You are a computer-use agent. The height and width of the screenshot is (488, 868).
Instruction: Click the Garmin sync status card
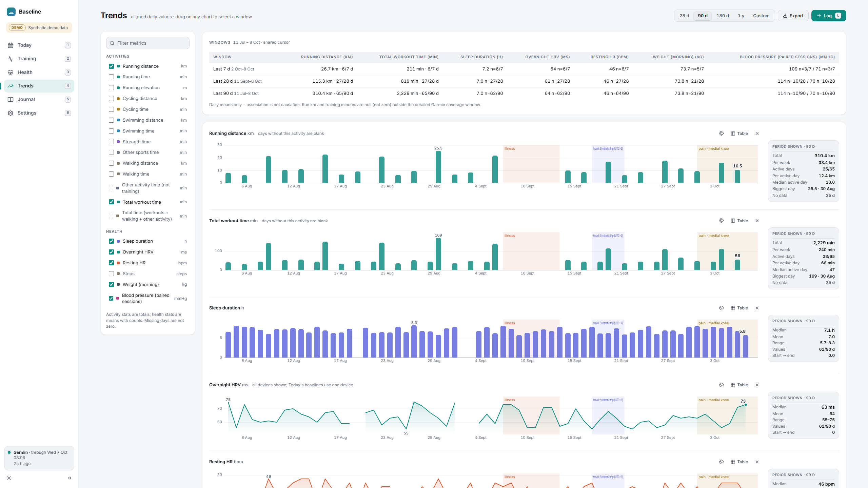coord(39,458)
